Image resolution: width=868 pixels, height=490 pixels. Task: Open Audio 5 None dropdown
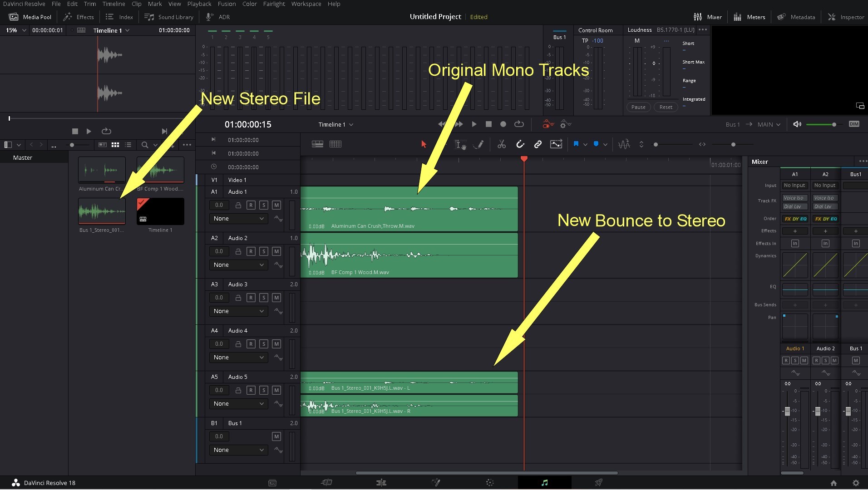pyautogui.click(x=238, y=404)
